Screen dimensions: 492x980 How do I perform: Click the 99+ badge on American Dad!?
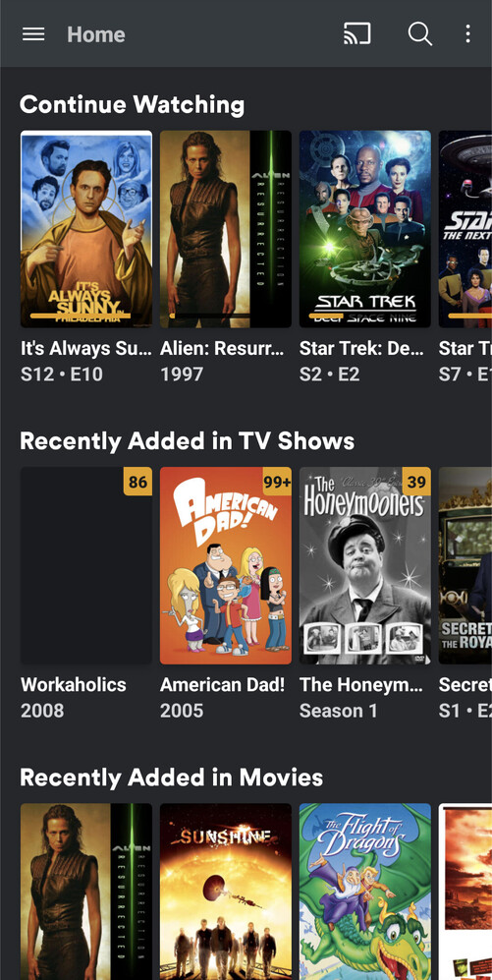tap(277, 482)
